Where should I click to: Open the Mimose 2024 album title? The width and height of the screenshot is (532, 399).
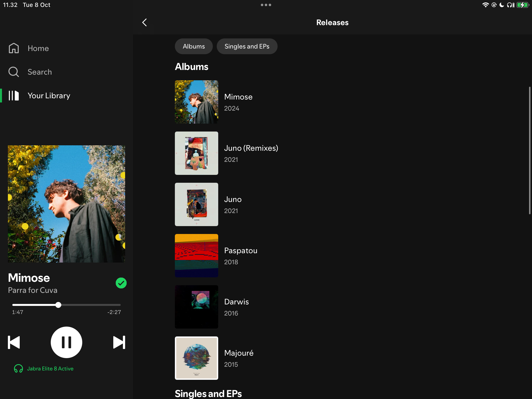click(x=238, y=97)
